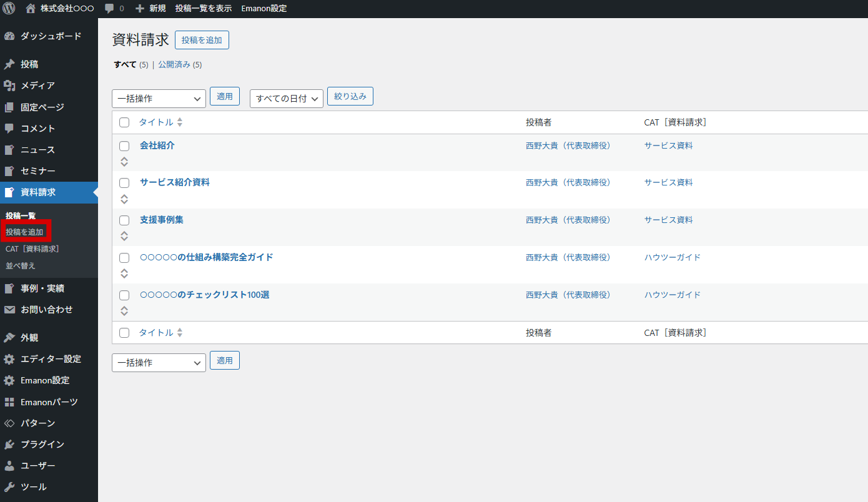Select 投稿一覧 in sidebar submenu

pyautogui.click(x=21, y=215)
